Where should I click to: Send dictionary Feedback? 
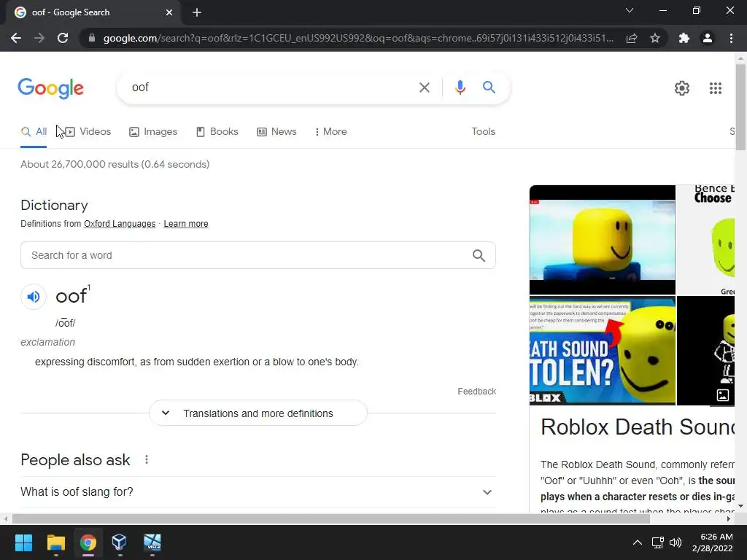(476, 392)
